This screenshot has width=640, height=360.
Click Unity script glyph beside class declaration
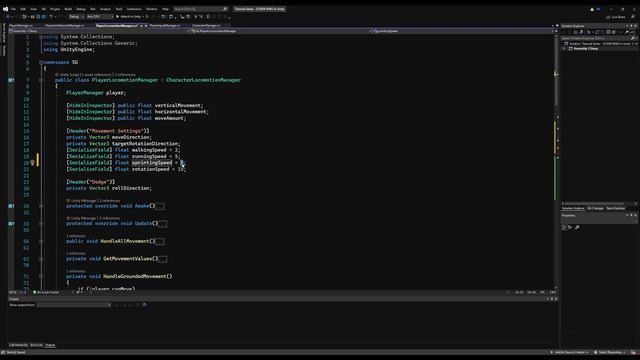[11, 80]
